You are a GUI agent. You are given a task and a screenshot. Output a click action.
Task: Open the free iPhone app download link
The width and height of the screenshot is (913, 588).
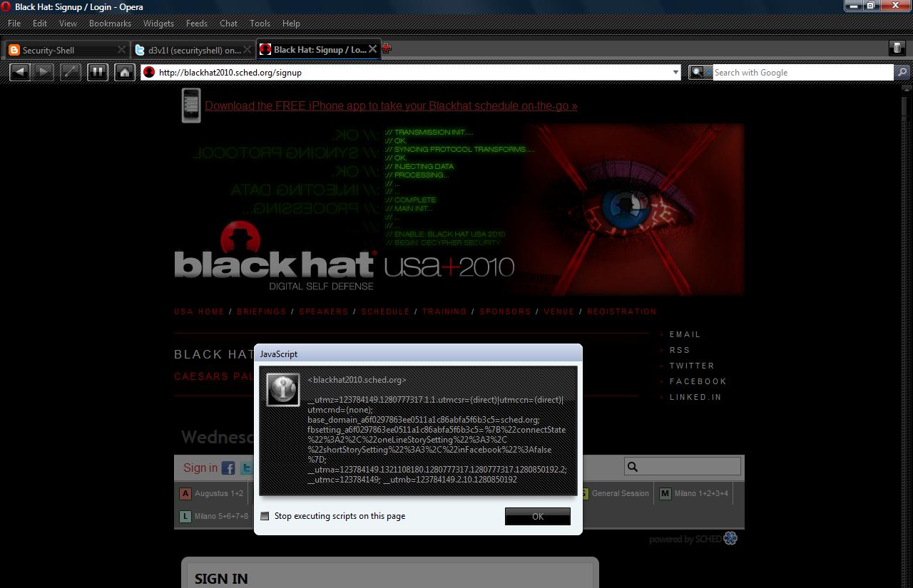coord(391,105)
